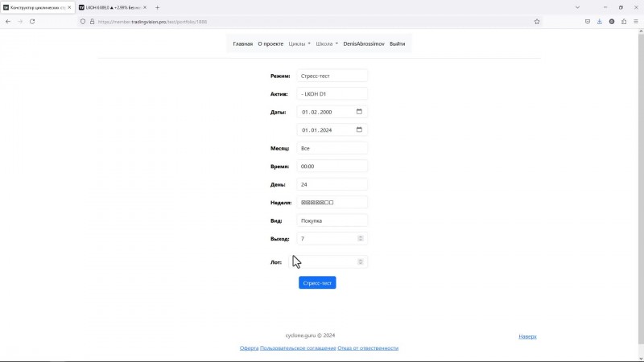Open the Отказ от ответственности link
The width and height of the screenshot is (644, 362).
pos(368,348)
